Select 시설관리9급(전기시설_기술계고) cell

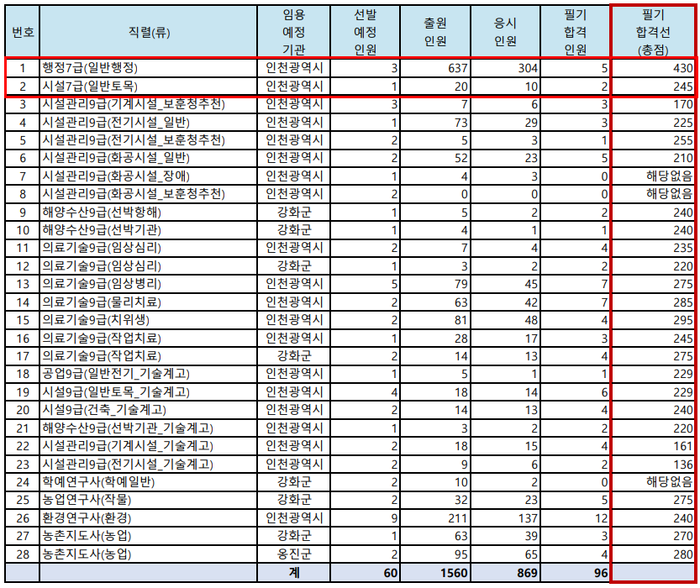point(148,465)
